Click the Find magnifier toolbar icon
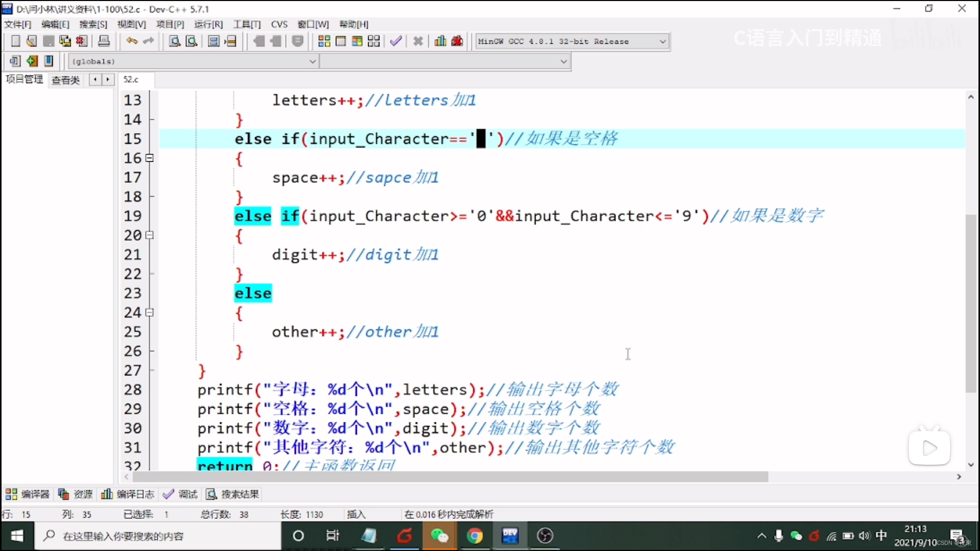Image resolution: width=980 pixels, height=551 pixels. click(x=175, y=41)
